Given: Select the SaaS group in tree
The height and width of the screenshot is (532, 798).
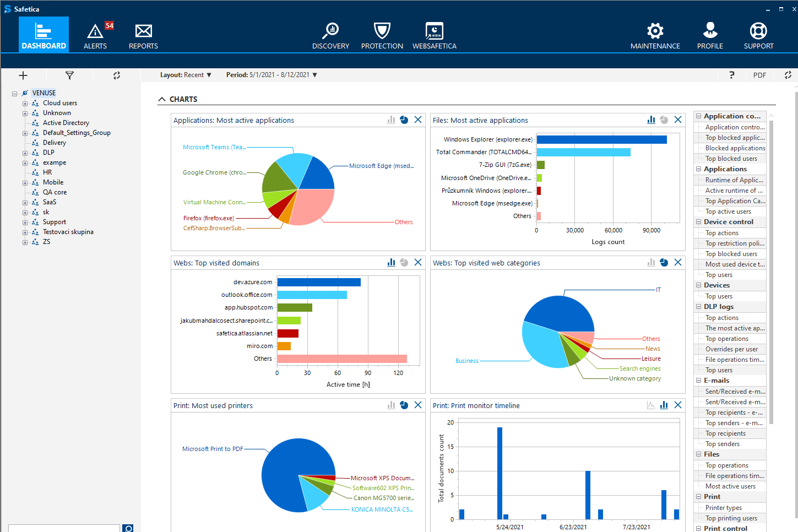Looking at the screenshot, I should tap(50, 202).
